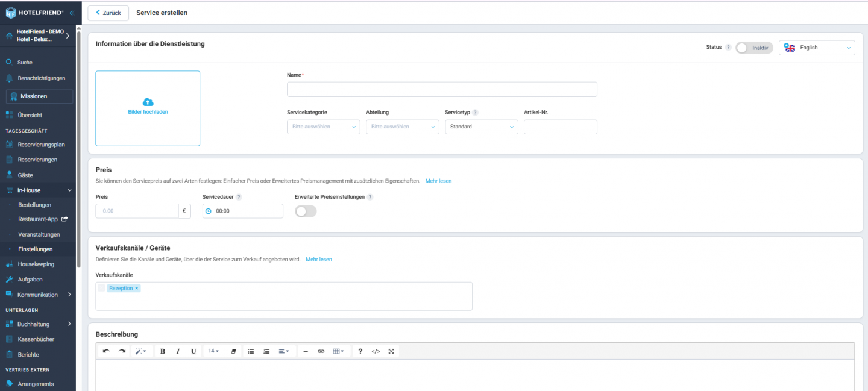Open the English language selector
The image size is (868, 391).
tap(817, 48)
